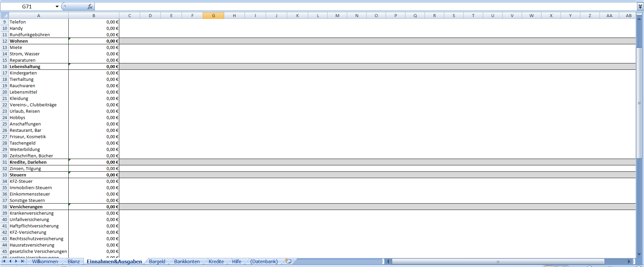Screen dimensions: 644x267
Task: Click the Insert Worksheet icon
Action: 288,261
